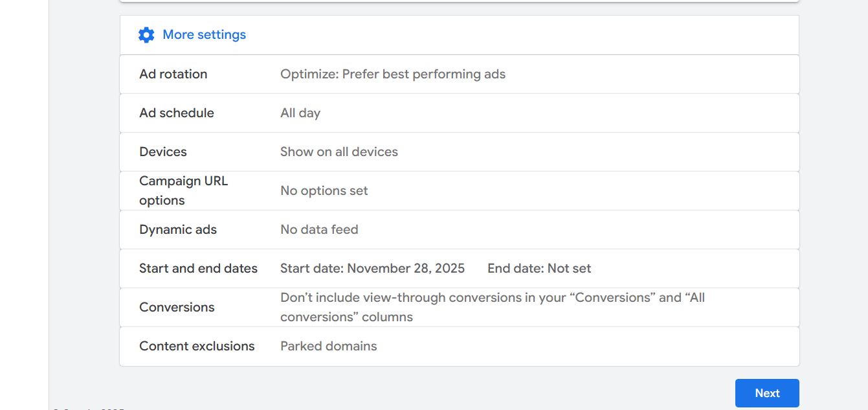Click 'Show on all devices' text
868x410 pixels.
click(339, 152)
